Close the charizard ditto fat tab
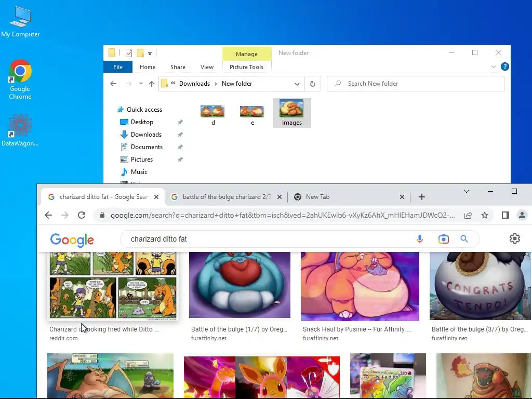This screenshot has width=532, height=399. click(x=156, y=197)
